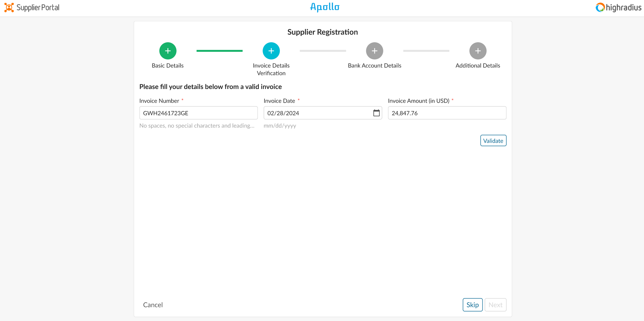Cancel the supplier registration

pos(153,305)
